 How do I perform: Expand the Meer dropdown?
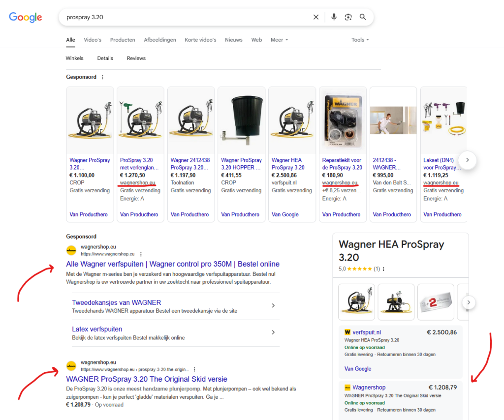[279, 40]
